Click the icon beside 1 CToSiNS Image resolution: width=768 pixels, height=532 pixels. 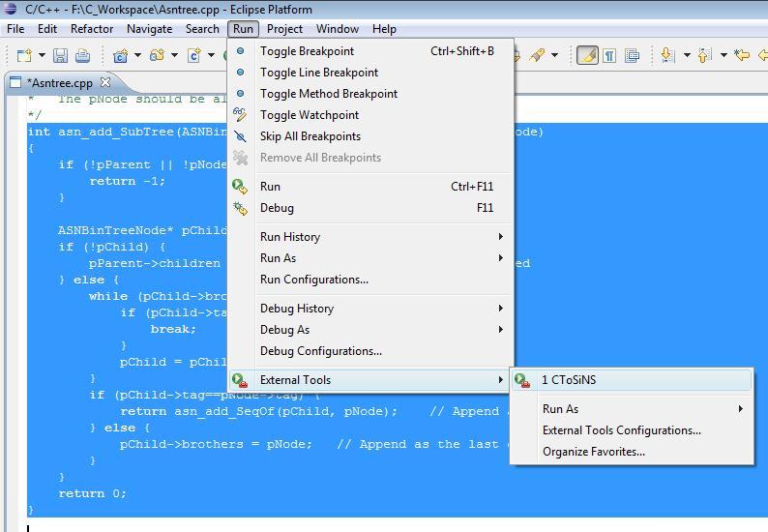(x=522, y=380)
